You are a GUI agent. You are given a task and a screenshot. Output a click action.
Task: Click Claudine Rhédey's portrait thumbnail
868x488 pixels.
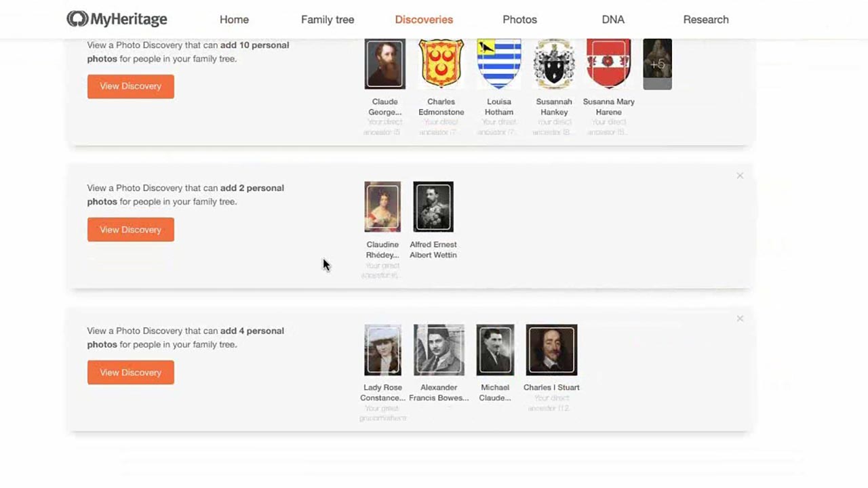pos(382,206)
